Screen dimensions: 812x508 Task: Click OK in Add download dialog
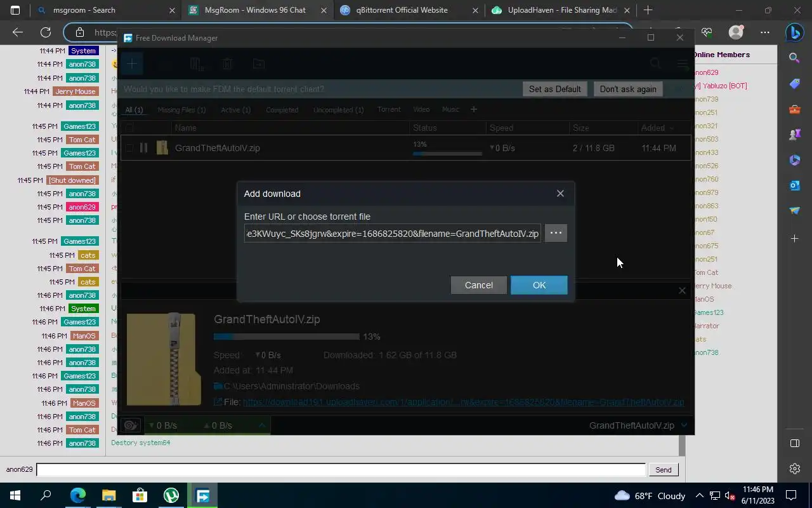(x=539, y=285)
